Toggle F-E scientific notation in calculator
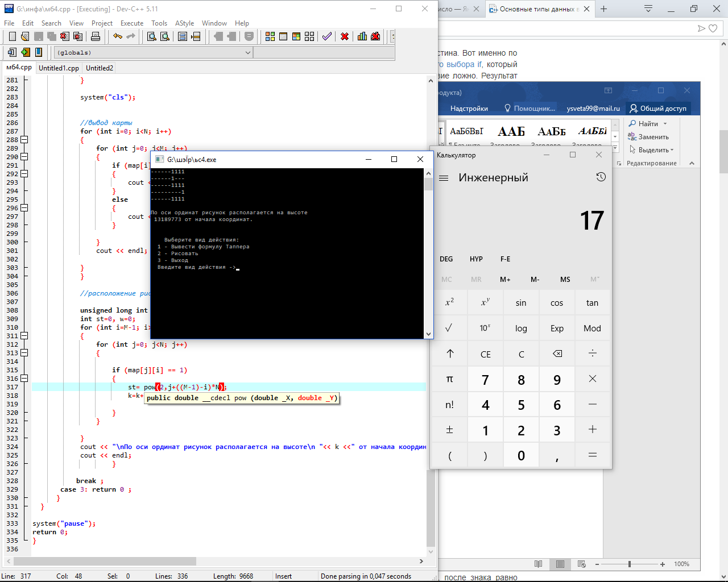 point(505,259)
